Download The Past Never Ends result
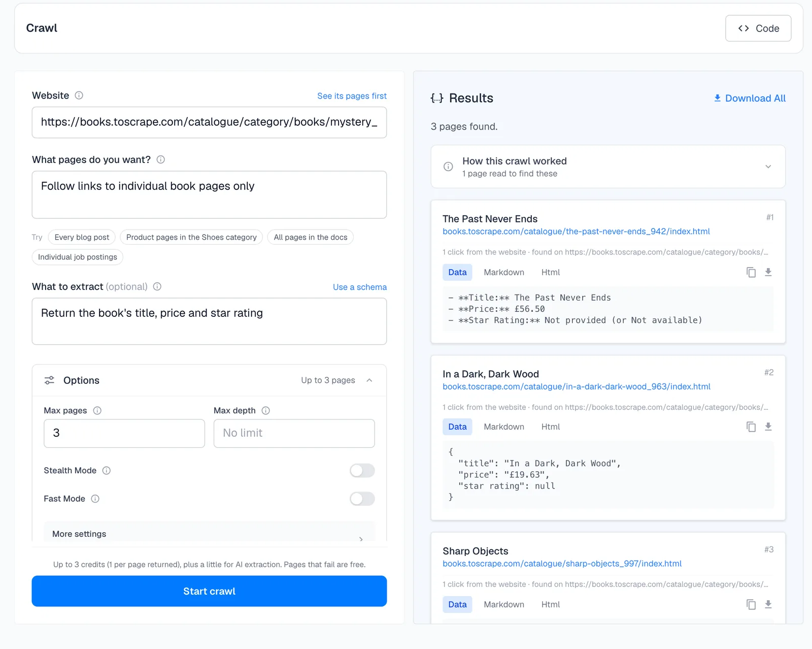Viewport: 812px width, 649px height. (x=768, y=272)
